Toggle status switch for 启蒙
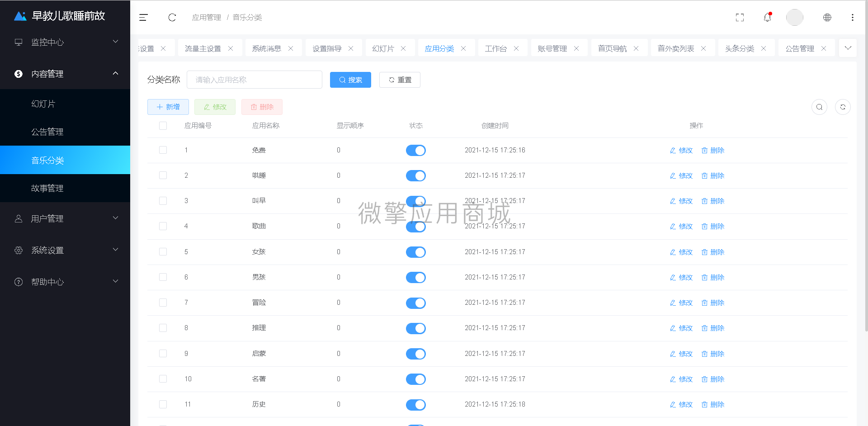 coord(416,354)
